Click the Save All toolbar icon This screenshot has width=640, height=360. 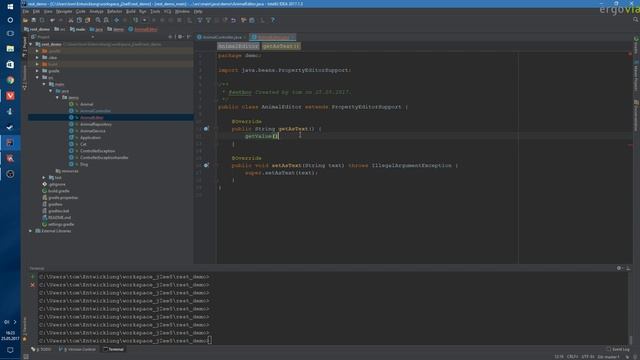click(x=33, y=20)
